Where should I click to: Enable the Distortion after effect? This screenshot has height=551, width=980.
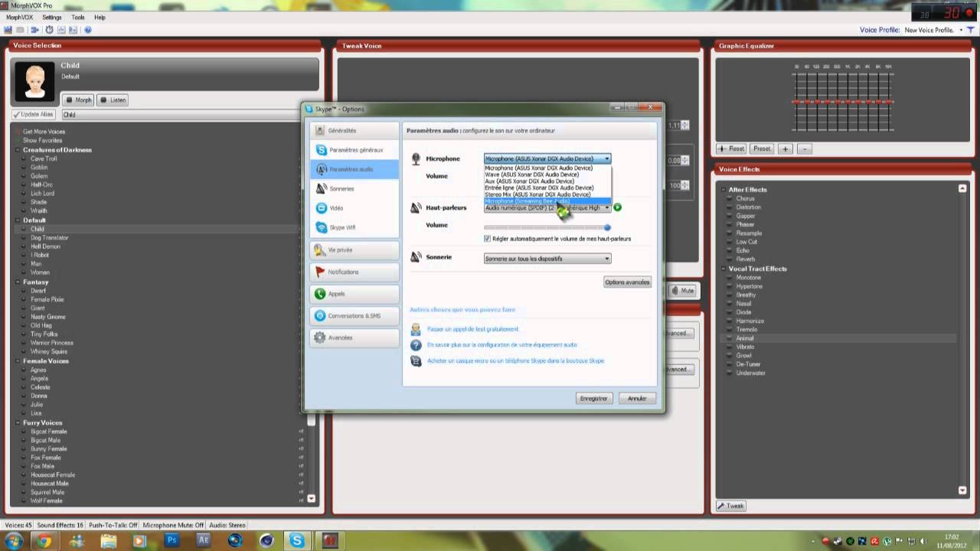[x=748, y=207]
